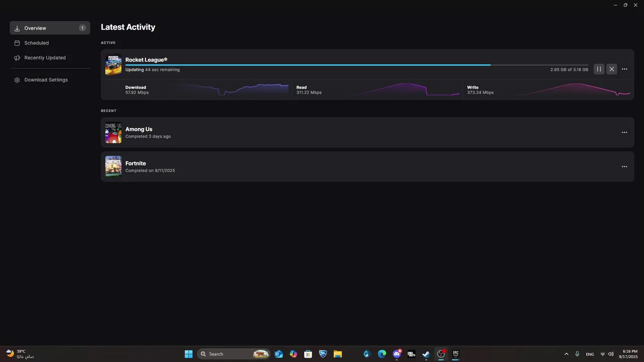
Task: Click the Fortnite game thumbnail
Action: 113,167
